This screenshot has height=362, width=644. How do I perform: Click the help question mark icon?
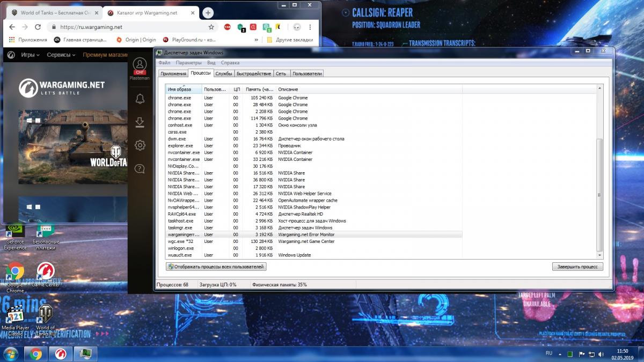coord(140,169)
